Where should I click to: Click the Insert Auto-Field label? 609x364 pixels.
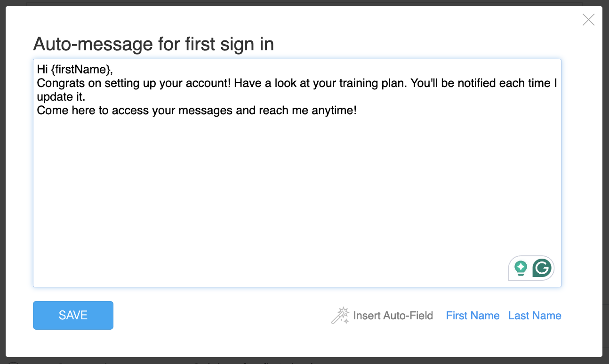coord(393,316)
